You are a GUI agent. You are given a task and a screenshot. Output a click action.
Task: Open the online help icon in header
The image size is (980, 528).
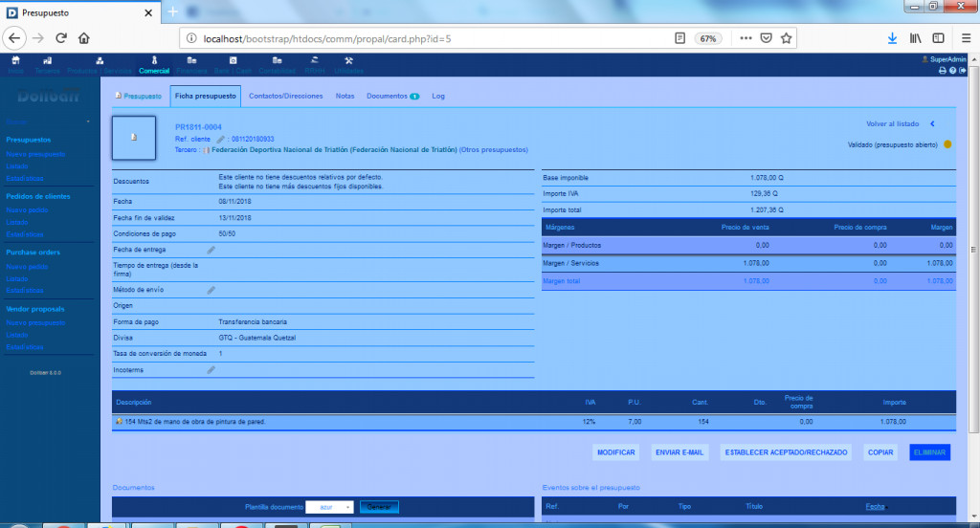pyautogui.click(x=952, y=71)
